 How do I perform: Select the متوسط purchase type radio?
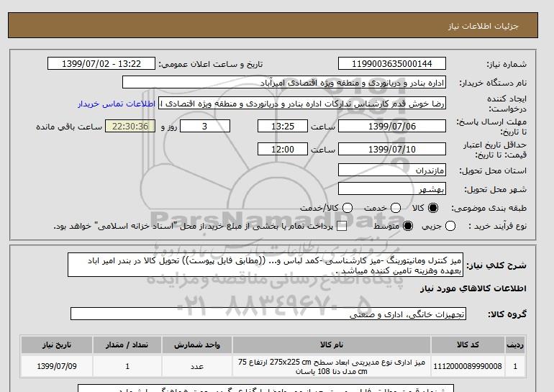coord(408,226)
